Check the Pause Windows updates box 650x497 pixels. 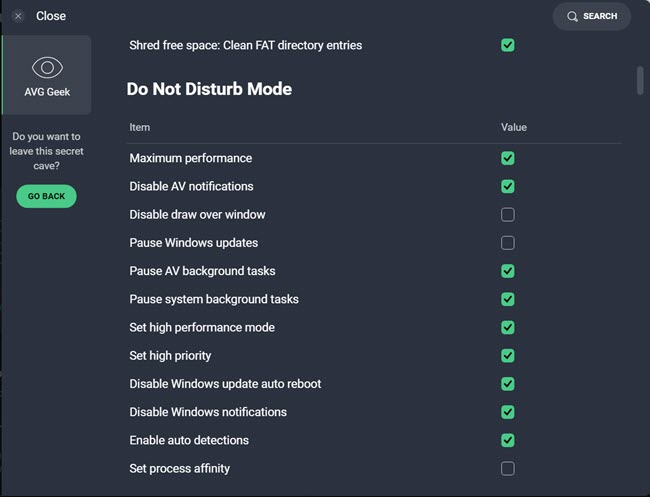click(508, 243)
